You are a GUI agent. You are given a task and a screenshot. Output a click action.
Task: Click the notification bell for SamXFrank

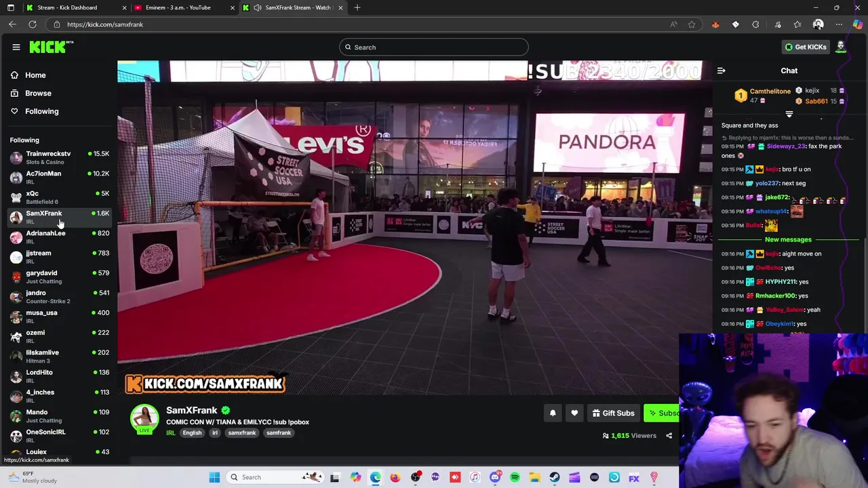pyautogui.click(x=553, y=413)
